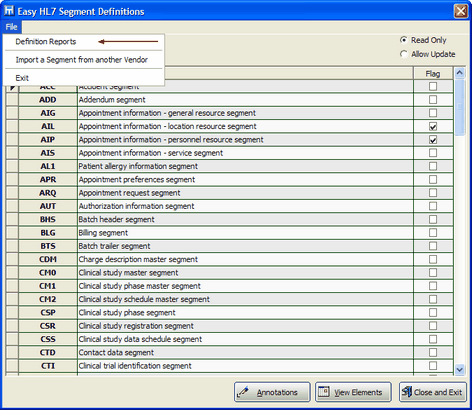Click 'Patient allergy information segment' description
Viewport: 472px width, 410px height.
point(138,166)
